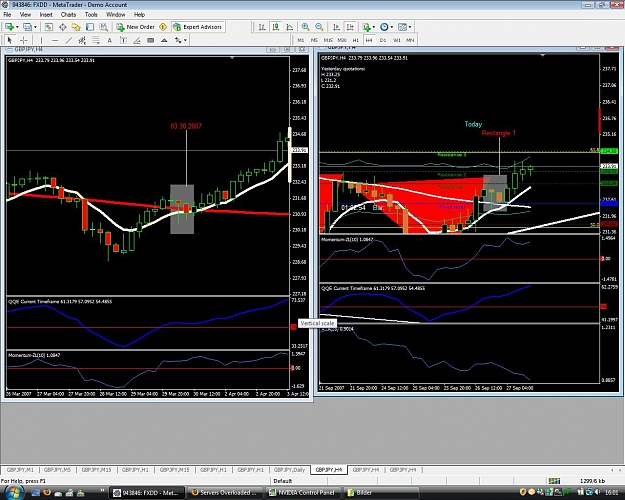Expand the Indicators dropdown arrow
This screenshot has height=500, width=625.
point(373,27)
